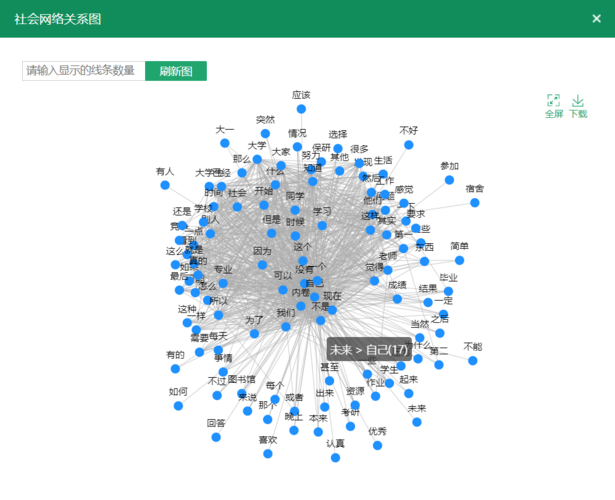The width and height of the screenshot is (615, 500).
Task: Click the 同学 node
Action: (295, 210)
